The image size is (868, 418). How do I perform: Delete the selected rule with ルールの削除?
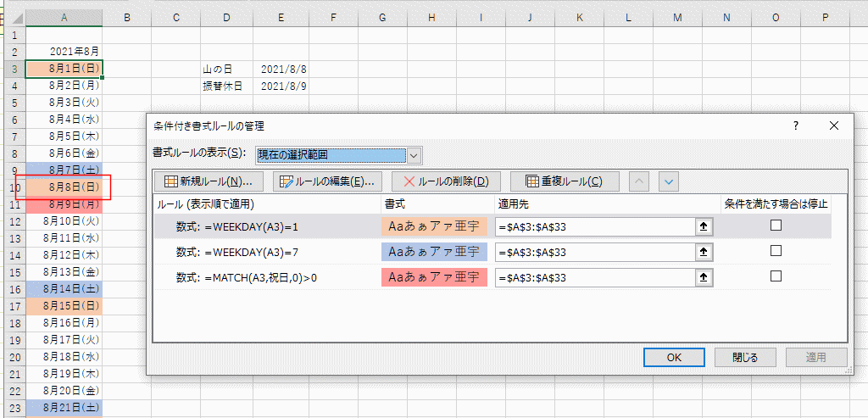[x=446, y=181]
